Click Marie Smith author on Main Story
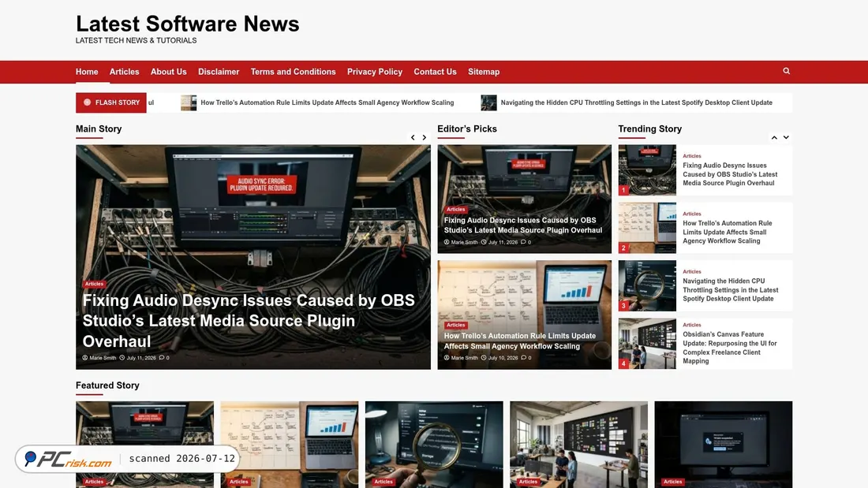This screenshot has width=868, height=488. click(103, 358)
